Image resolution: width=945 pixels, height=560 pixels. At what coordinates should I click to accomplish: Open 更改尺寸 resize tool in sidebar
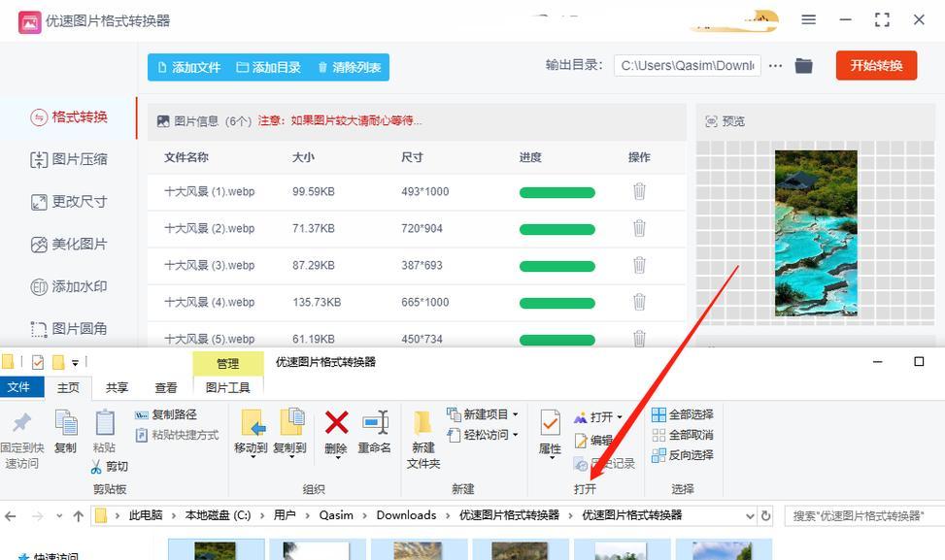(69, 202)
